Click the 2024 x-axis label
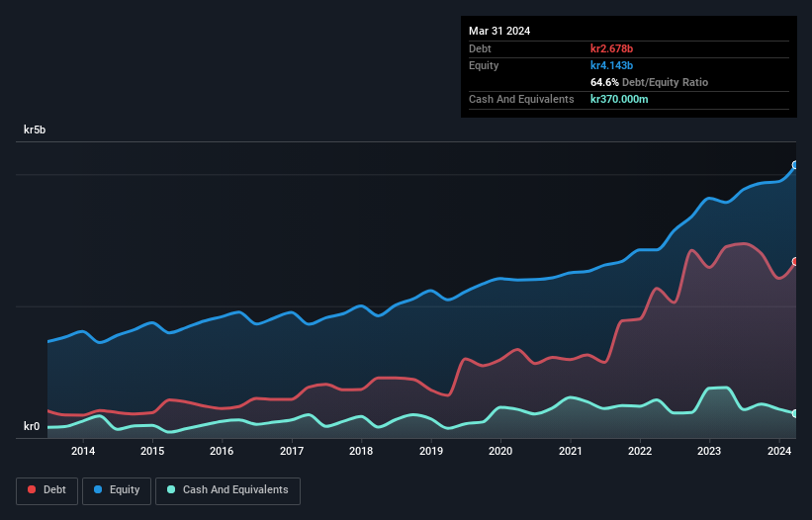The height and width of the screenshot is (520, 812). point(778,451)
